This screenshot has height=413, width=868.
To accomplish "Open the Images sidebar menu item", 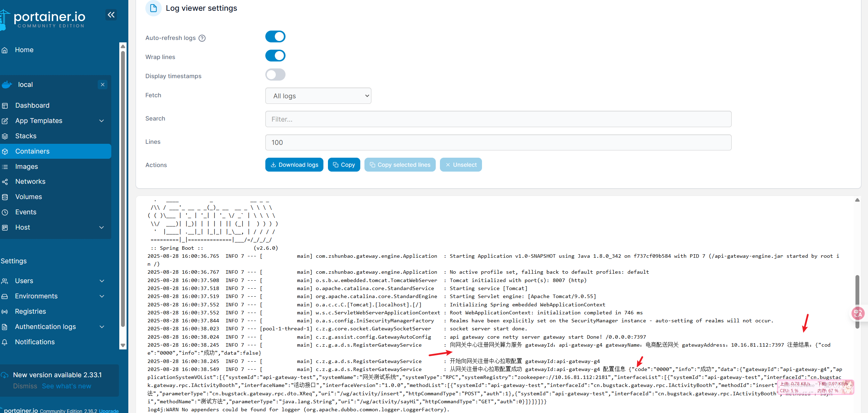I will pos(26,166).
